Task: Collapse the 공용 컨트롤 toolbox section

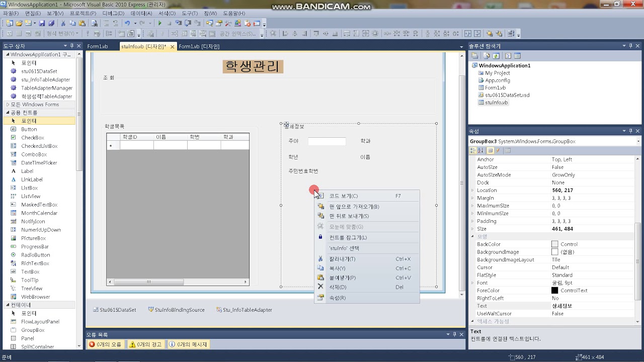Action: point(8,113)
